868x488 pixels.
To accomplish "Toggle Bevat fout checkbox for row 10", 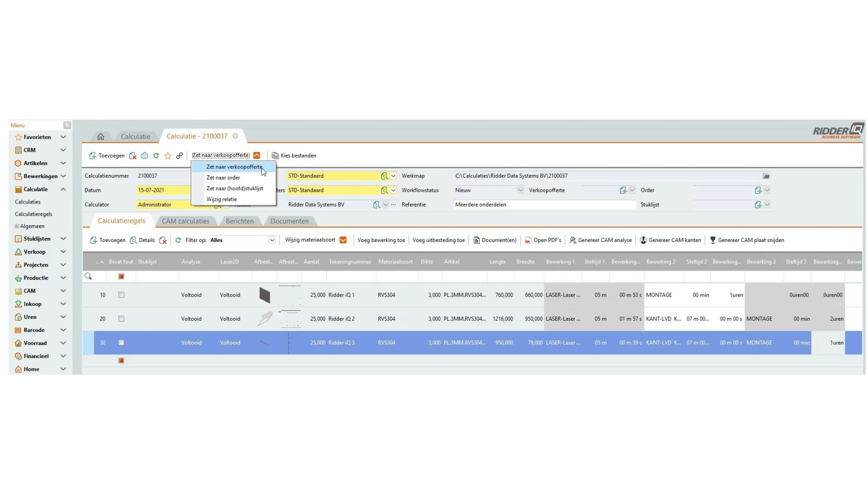I will pyautogui.click(x=121, y=295).
